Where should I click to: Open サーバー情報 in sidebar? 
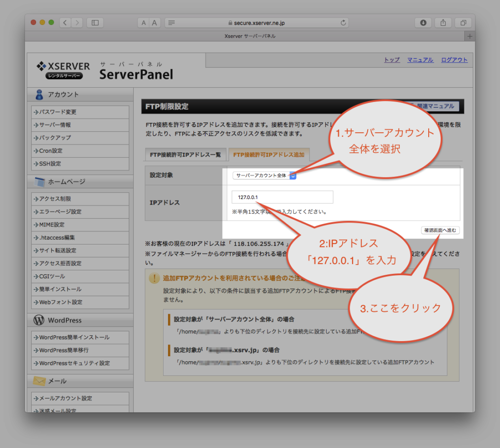(x=81, y=125)
